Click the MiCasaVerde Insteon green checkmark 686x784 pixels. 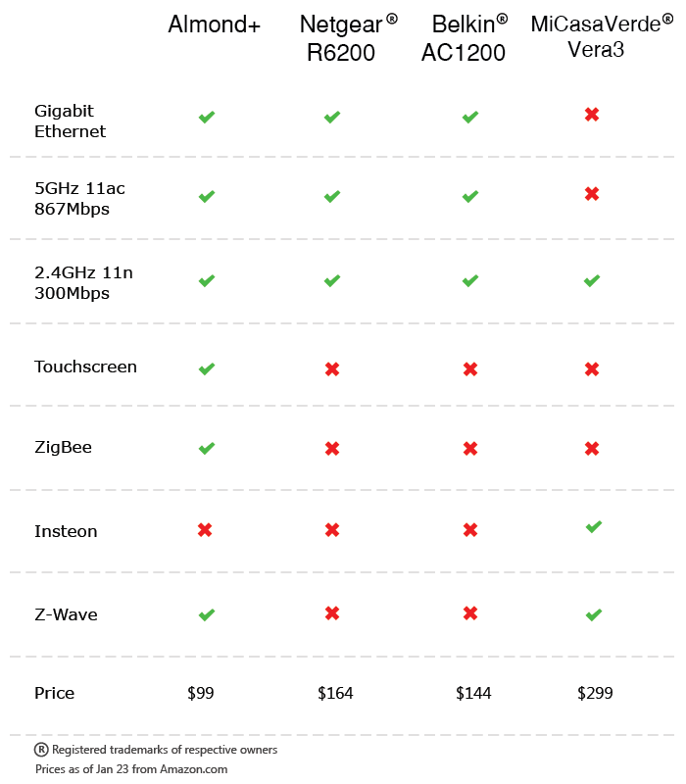593,527
